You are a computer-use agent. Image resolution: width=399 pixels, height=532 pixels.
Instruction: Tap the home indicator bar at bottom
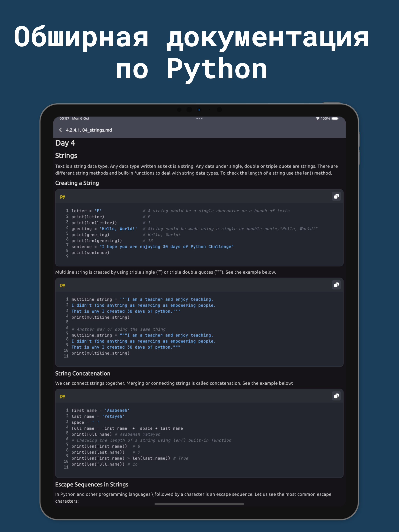(199, 504)
